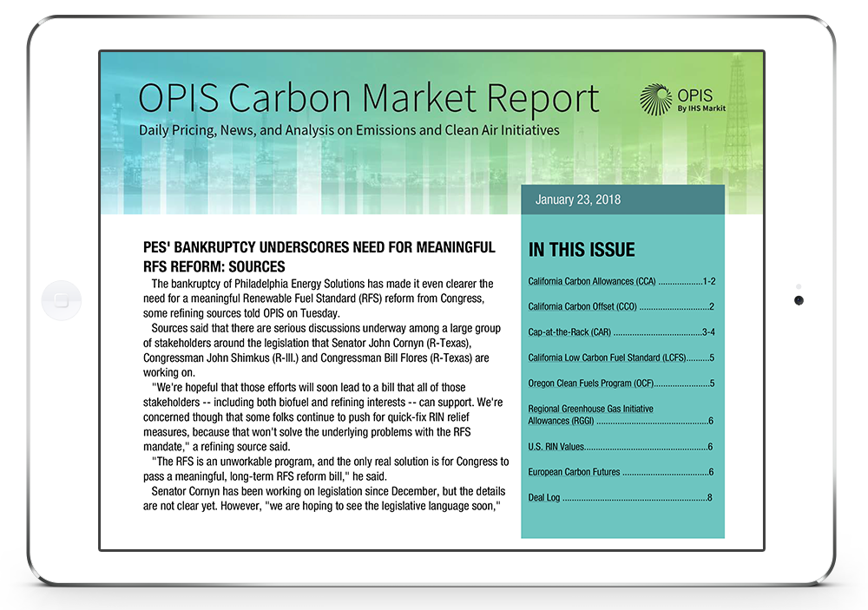Viewport: 868px width, 610px height.
Task: Click the quote 'The RFS is an unworkable program'
Action: pyautogui.click(x=326, y=469)
